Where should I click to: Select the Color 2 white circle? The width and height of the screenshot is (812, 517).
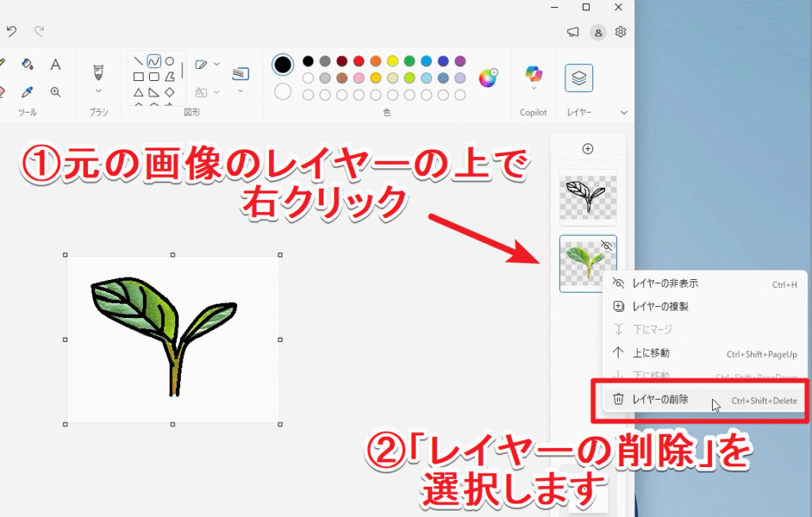click(x=283, y=92)
